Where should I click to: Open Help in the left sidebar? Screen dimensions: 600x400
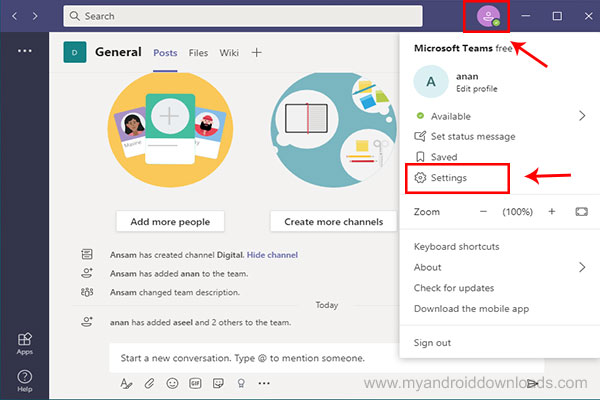coord(24,381)
